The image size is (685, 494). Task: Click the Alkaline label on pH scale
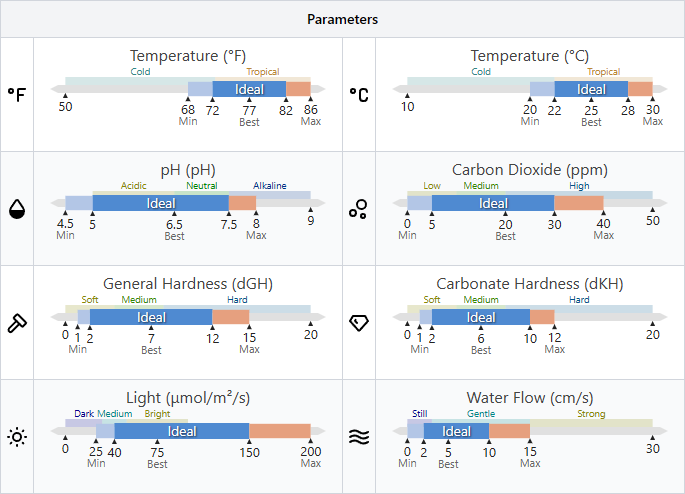[x=269, y=186]
